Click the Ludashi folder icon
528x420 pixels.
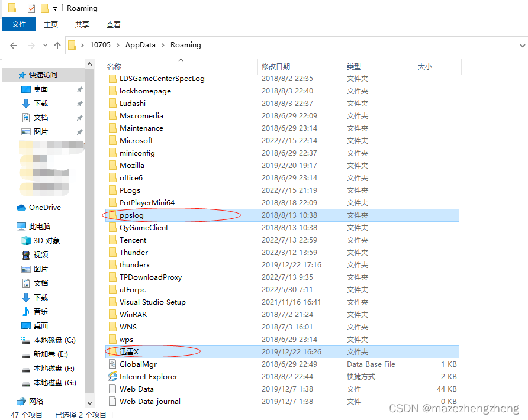[x=113, y=104]
